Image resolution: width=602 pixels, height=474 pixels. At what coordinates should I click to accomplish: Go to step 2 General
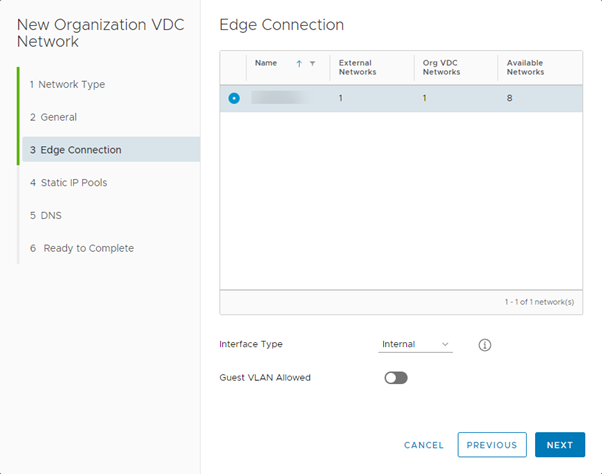pyautogui.click(x=53, y=117)
